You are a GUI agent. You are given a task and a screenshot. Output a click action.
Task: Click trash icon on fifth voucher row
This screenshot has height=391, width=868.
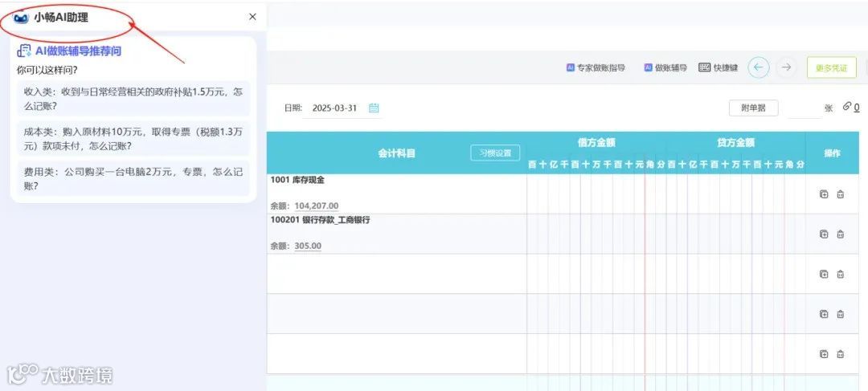(841, 353)
